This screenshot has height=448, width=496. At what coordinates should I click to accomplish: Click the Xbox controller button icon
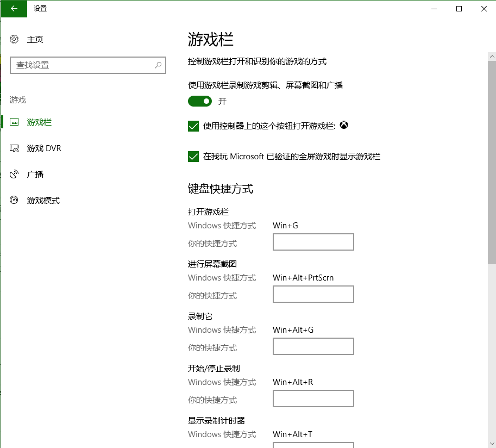[344, 125]
